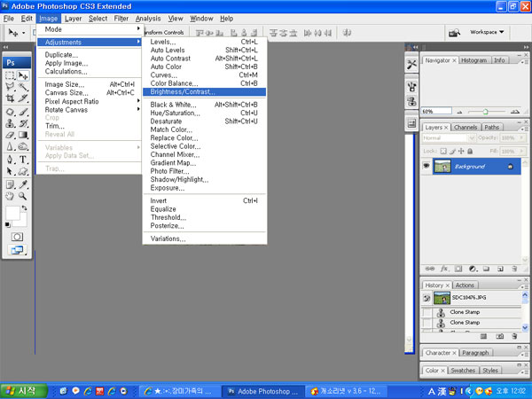This screenshot has width=532, height=399.
Task: Set history brush source for SDC10476.JPG
Action: coord(426,298)
